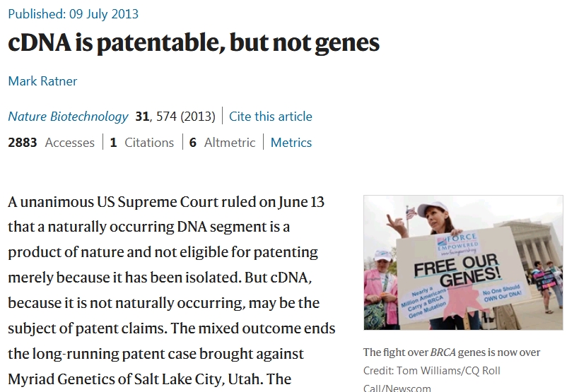
Task: Click the 6 Altmetric score
Action: [222, 143]
